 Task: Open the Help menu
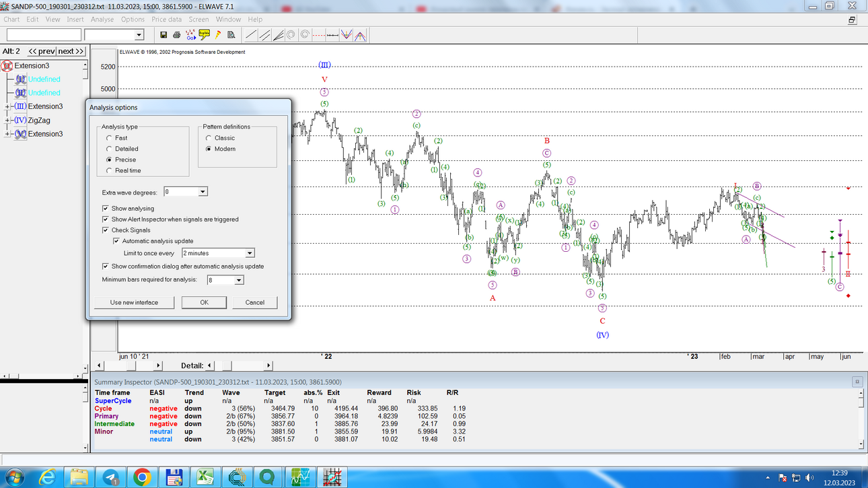255,20
